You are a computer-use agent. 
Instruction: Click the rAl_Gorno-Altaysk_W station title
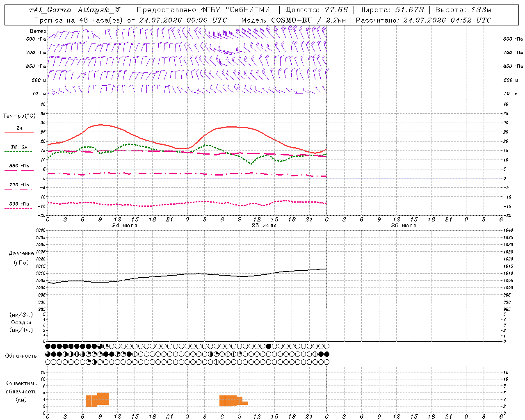click(75, 10)
